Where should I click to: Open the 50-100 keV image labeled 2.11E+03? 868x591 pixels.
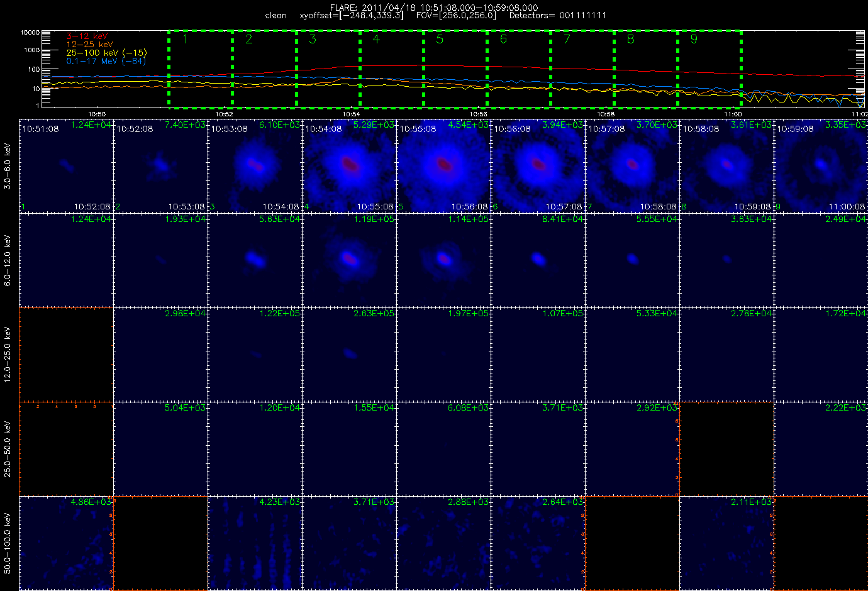[x=727, y=543]
